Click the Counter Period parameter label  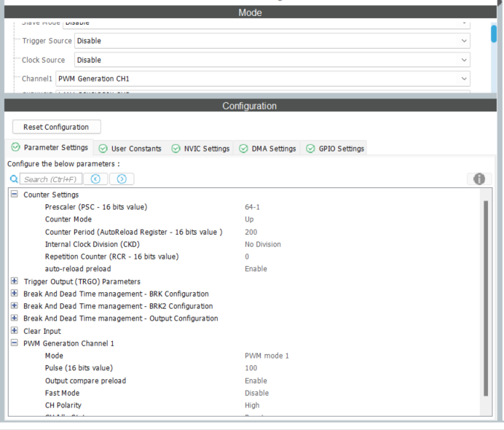(134, 232)
